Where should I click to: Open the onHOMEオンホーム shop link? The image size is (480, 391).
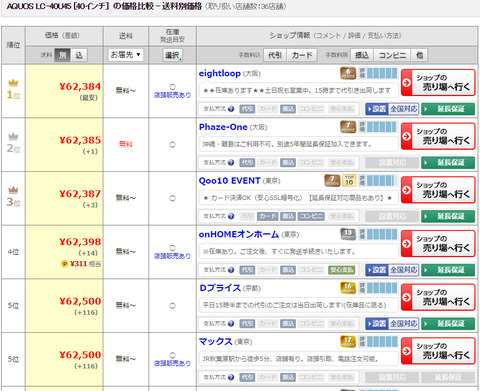click(239, 234)
